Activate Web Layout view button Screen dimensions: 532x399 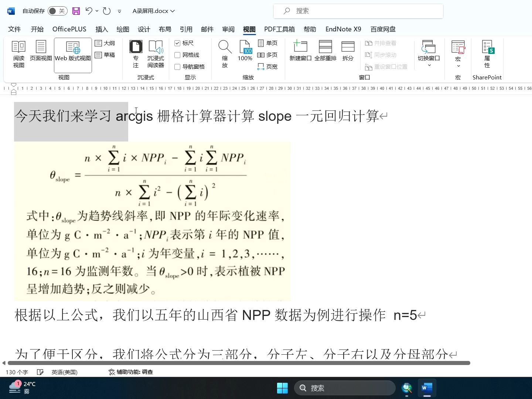coord(73,55)
